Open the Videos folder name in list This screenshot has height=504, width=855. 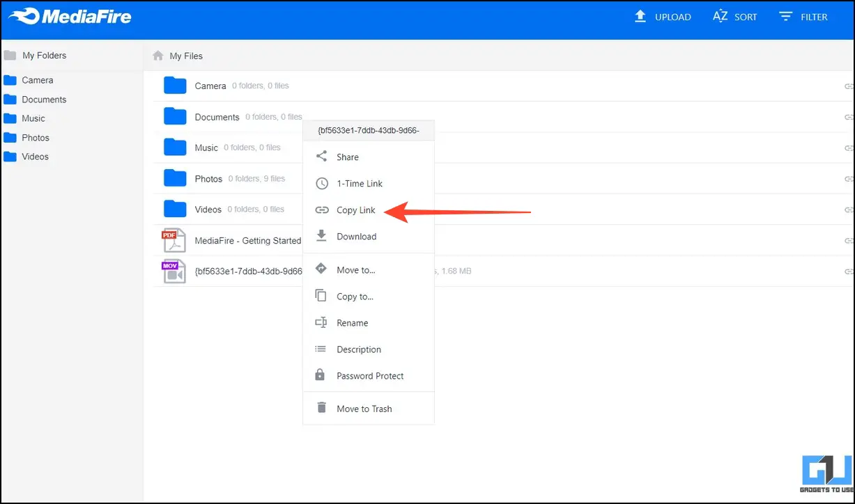[208, 210]
